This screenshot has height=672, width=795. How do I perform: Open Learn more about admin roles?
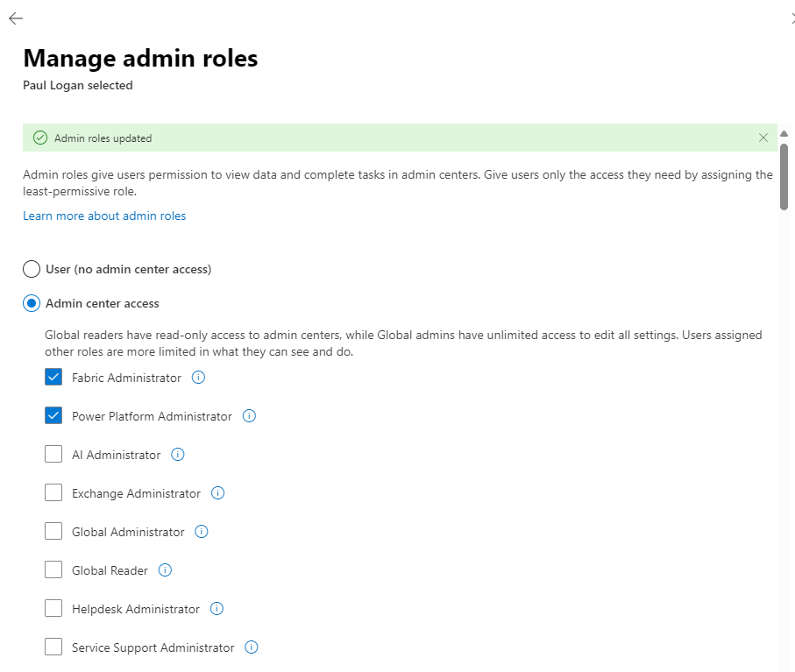point(104,216)
